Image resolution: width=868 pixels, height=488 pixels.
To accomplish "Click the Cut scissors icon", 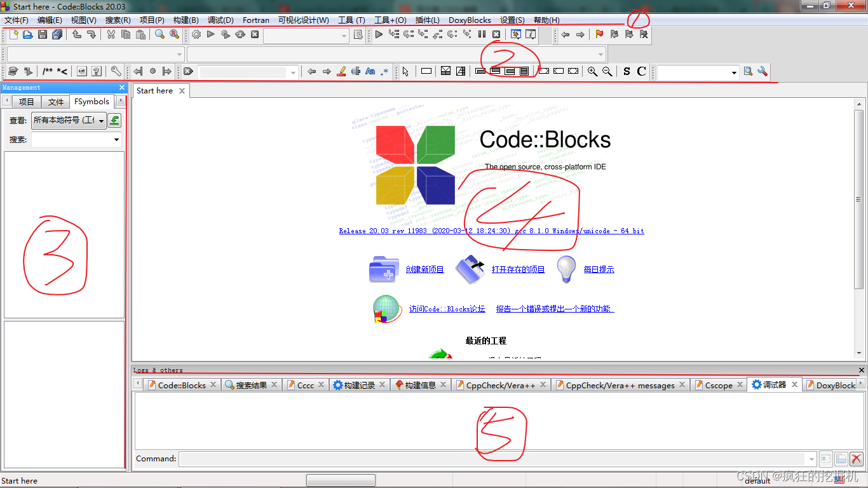I will 111,34.
